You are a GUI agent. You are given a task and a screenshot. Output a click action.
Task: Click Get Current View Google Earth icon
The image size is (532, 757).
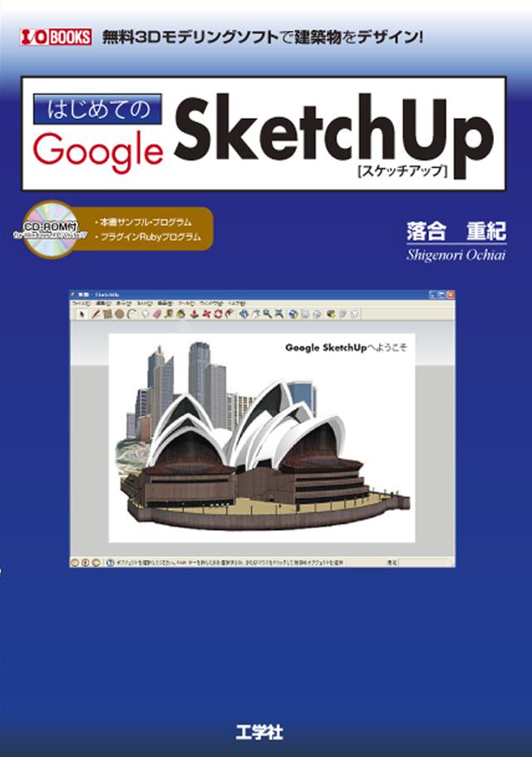[293, 314]
